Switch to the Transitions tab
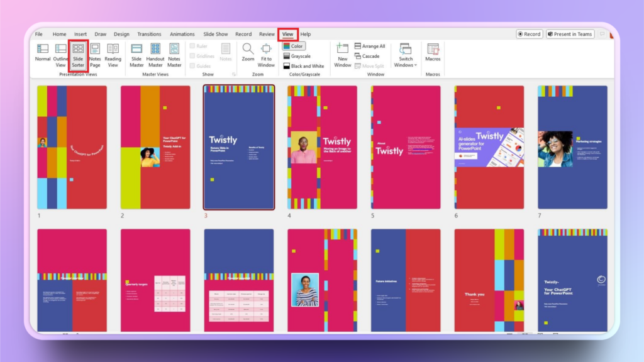Viewport: 644px width, 362px height. point(149,34)
